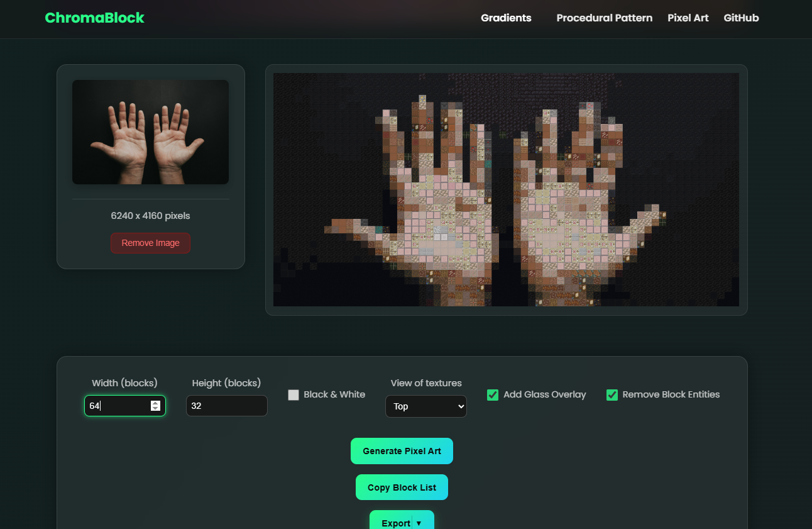The width and height of the screenshot is (812, 529).
Task: Increase width using the stepper up arrow
Action: click(155, 403)
